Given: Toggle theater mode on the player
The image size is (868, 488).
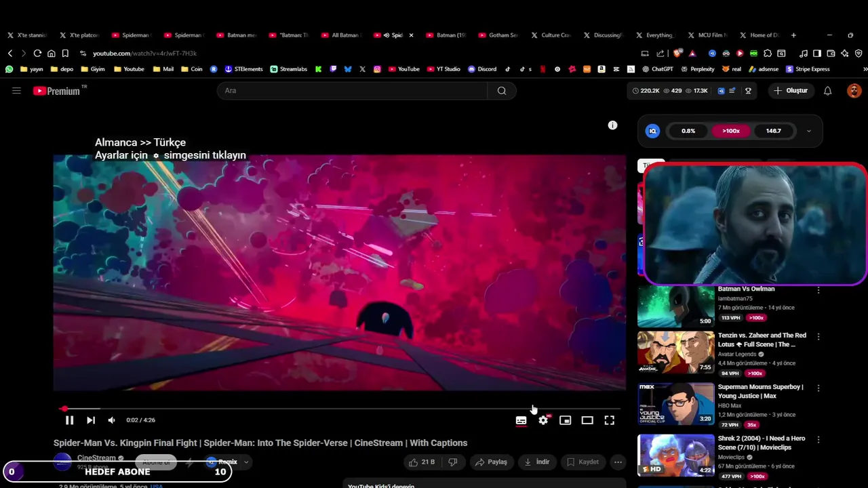Looking at the screenshot, I should 587,420.
